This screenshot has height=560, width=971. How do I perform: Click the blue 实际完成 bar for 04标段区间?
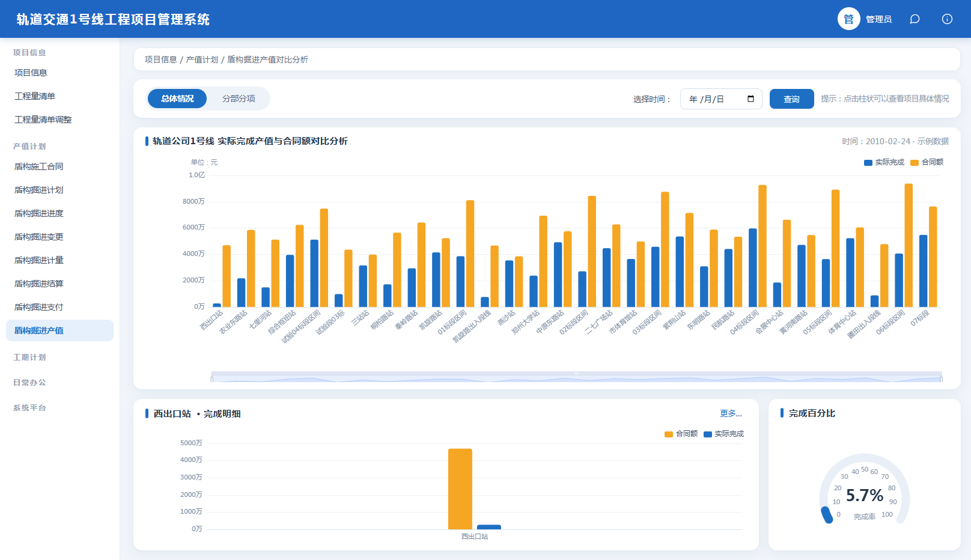(753, 267)
